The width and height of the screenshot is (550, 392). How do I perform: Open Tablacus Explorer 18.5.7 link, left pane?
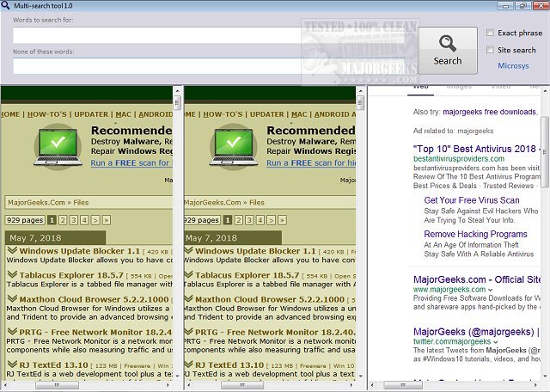click(x=71, y=275)
